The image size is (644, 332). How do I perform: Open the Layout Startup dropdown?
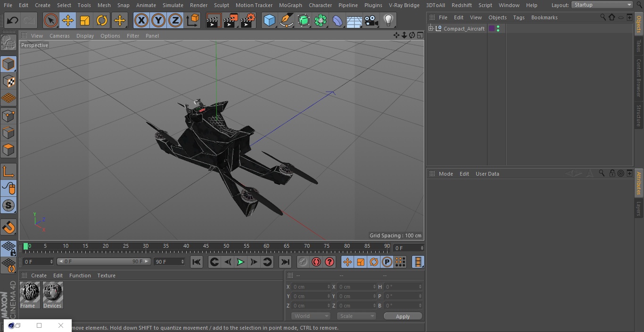602,5
